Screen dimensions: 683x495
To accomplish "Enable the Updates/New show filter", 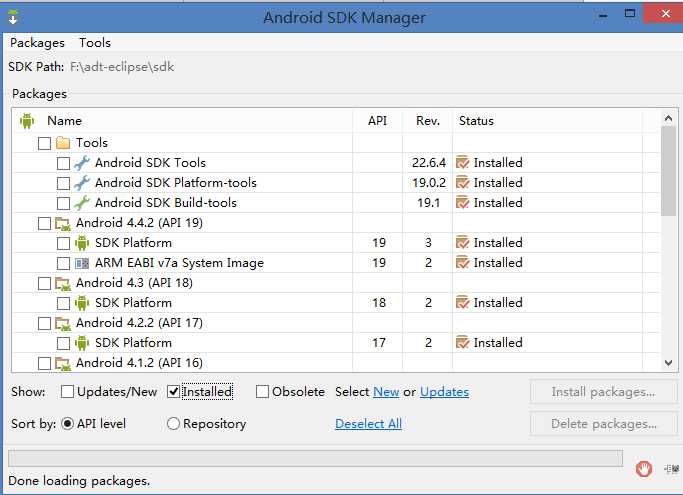I will [67, 392].
